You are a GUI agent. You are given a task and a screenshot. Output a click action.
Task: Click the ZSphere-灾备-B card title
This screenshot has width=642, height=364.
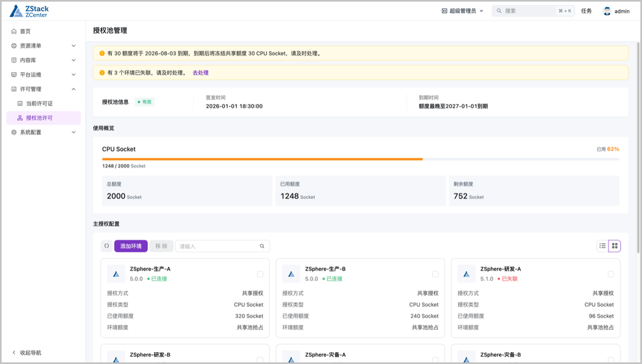tap(501, 355)
